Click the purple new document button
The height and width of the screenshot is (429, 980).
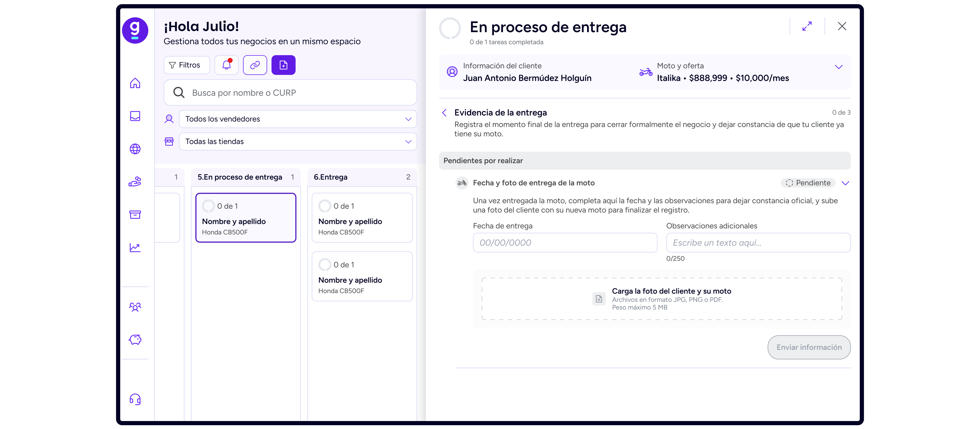tap(283, 65)
